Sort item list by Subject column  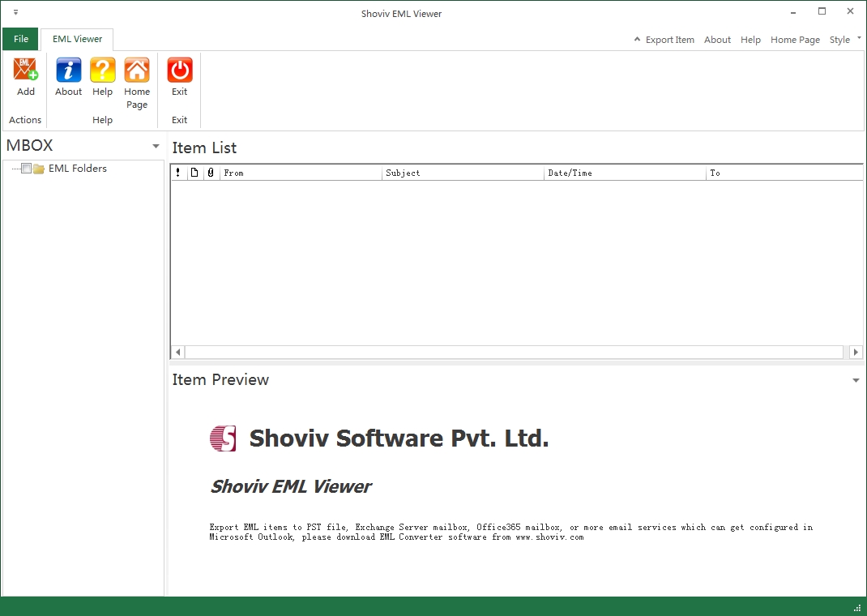click(x=463, y=173)
